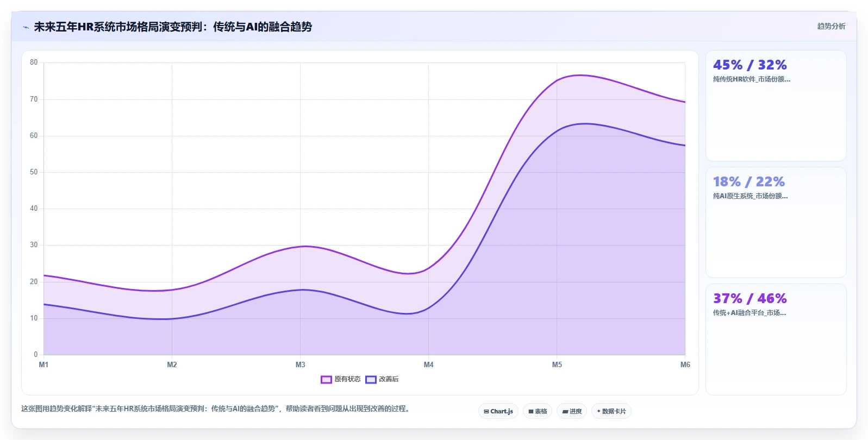Click the M4 x-axis label

(x=429, y=364)
